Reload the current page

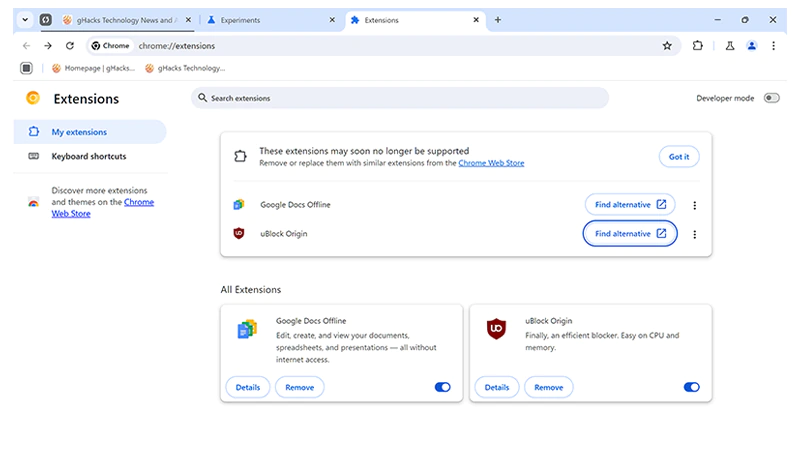(70, 46)
